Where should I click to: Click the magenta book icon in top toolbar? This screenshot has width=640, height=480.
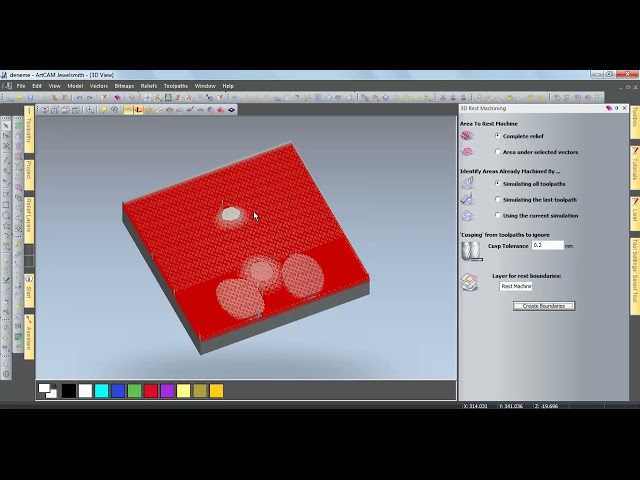pos(118,98)
